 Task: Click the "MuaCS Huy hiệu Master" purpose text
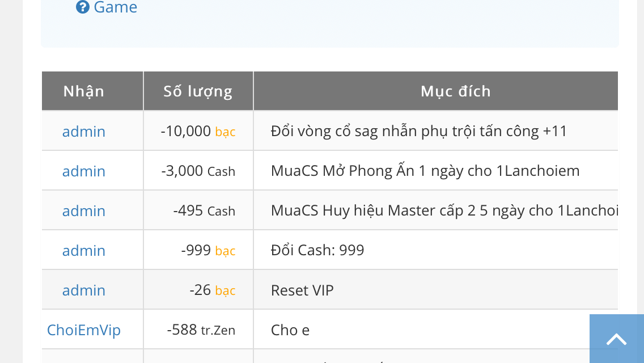point(444,211)
